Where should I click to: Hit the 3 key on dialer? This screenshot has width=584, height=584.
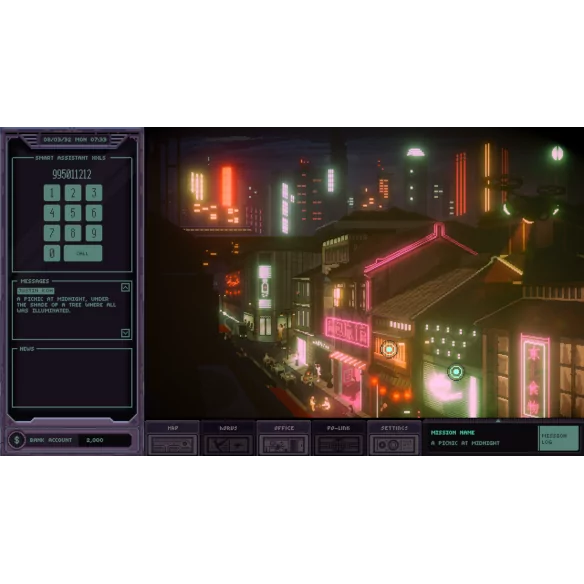[x=94, y=193]
